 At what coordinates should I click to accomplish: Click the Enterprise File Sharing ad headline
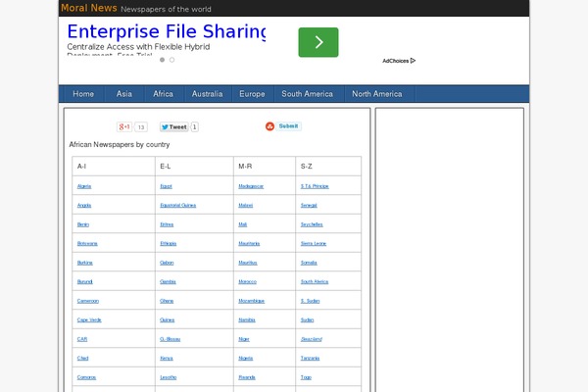coord(167,31)
